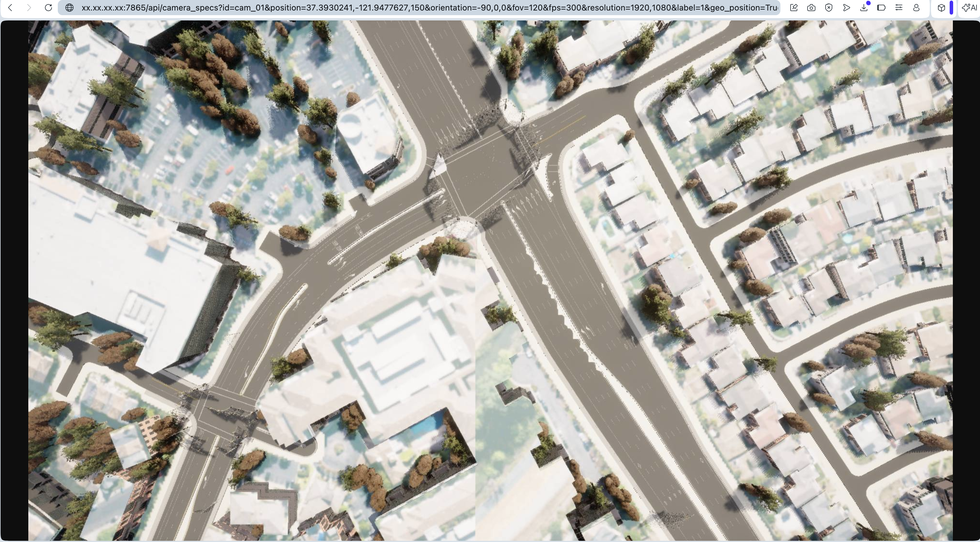Go back to the previous page
The image size is (980, 542).
point(11,8)
